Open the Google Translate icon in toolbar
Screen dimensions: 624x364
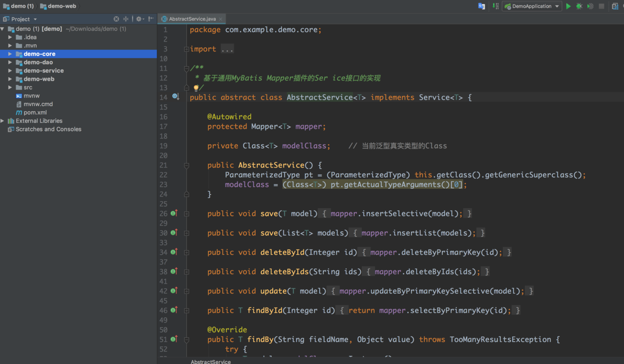pos(482,7)
